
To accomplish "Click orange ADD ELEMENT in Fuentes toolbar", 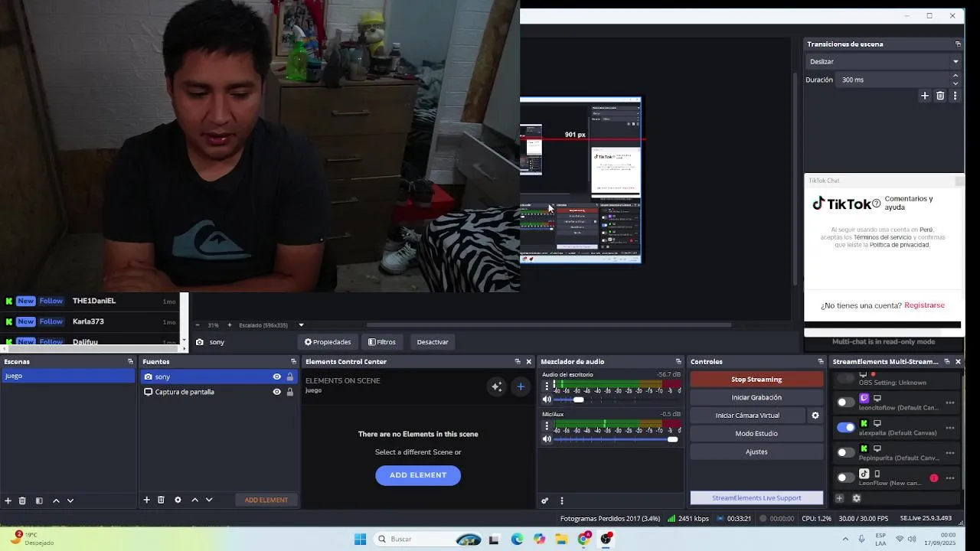I will 266,500.
